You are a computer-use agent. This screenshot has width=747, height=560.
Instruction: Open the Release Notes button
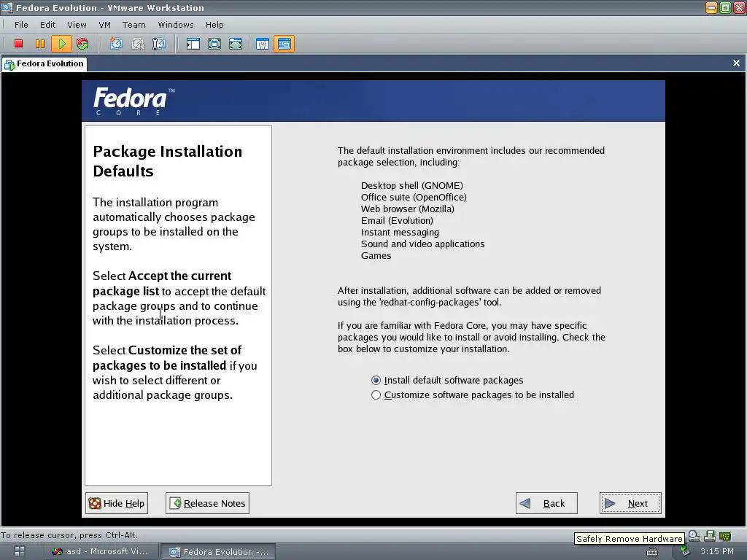(x=207, y=503)
